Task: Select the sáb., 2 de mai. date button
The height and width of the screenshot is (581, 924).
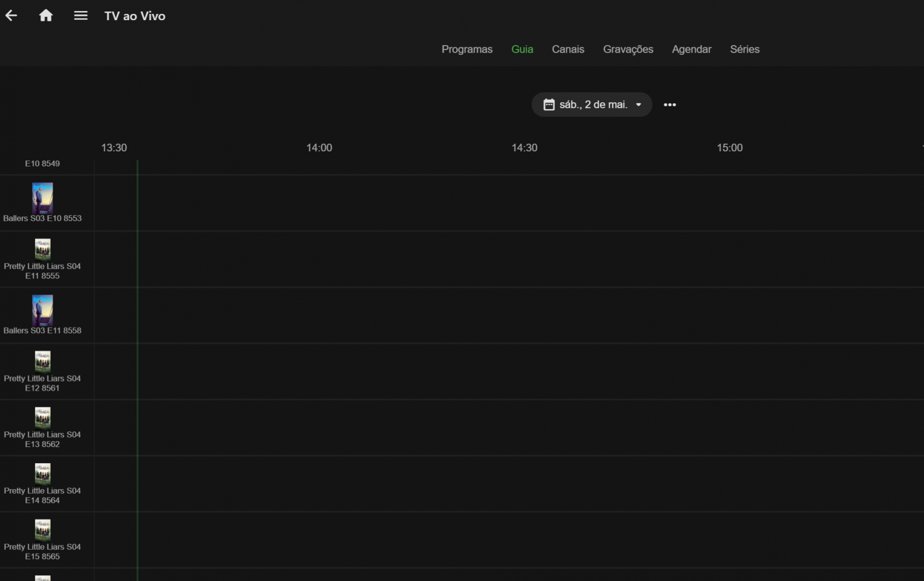Action: point(591,105)
